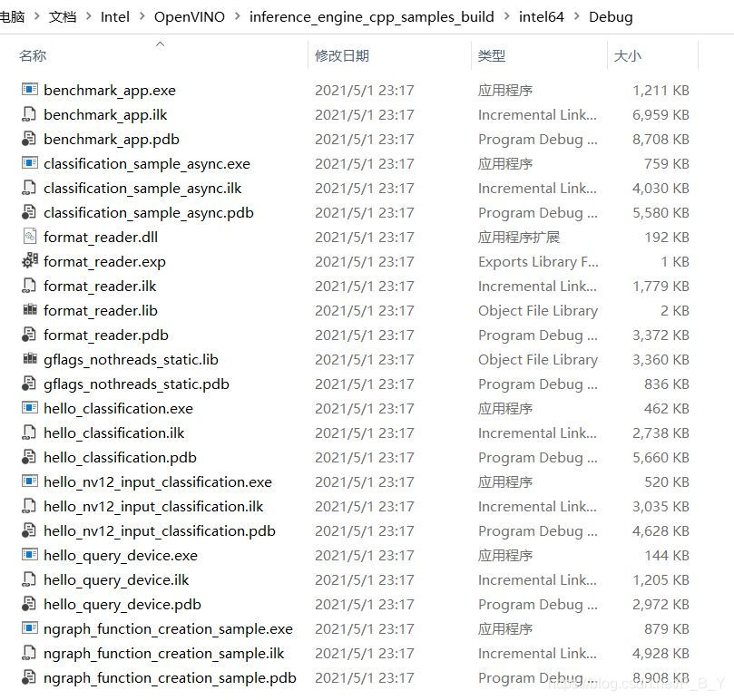Click the Debug breadcrumb segment
This screenshot has height=700, width=734.
(611, 17)
